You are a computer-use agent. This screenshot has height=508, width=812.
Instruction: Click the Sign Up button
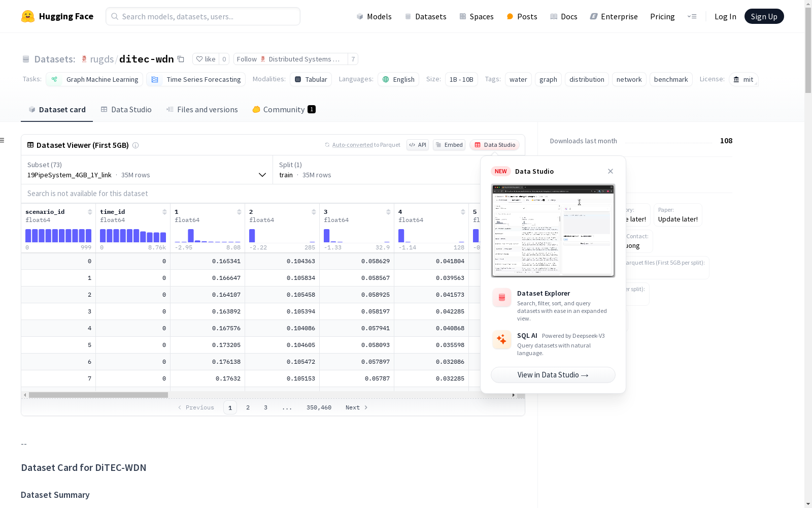764,16
